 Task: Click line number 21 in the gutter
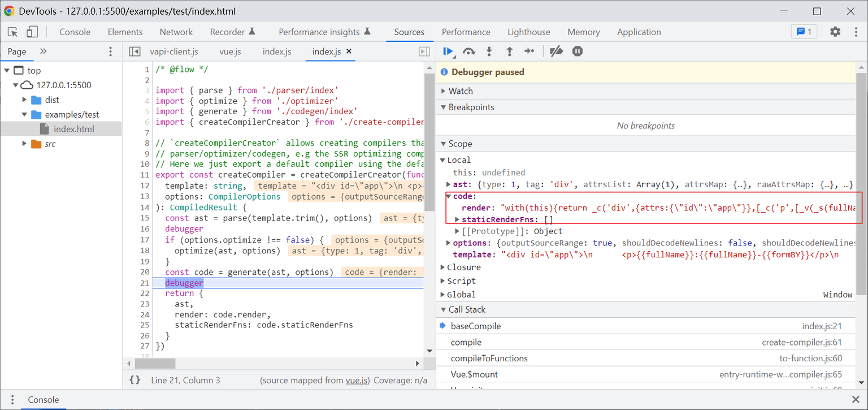[x=145, y=283]
